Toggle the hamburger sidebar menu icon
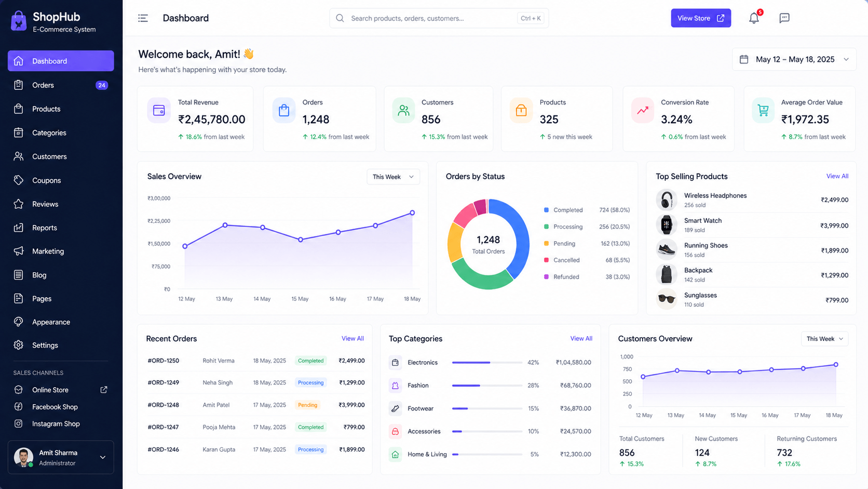Screen dimensions: 868x489 click(143, 18)
